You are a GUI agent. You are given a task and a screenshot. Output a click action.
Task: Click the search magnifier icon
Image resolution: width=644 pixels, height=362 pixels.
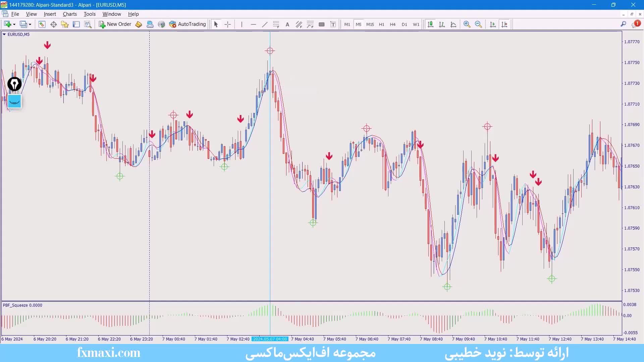click(x=623, y=24)
